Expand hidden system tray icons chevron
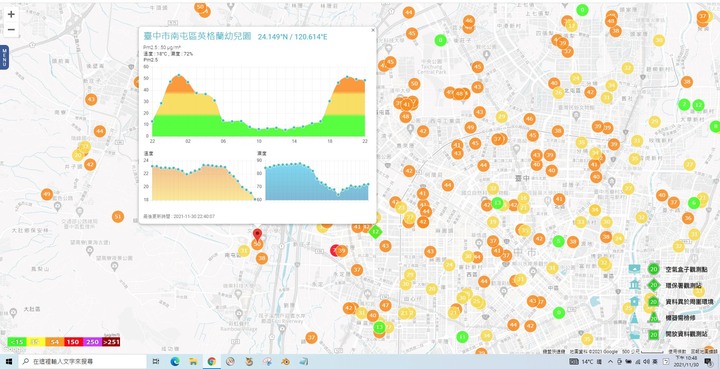720x369 pixels. (x=610, y=362)
